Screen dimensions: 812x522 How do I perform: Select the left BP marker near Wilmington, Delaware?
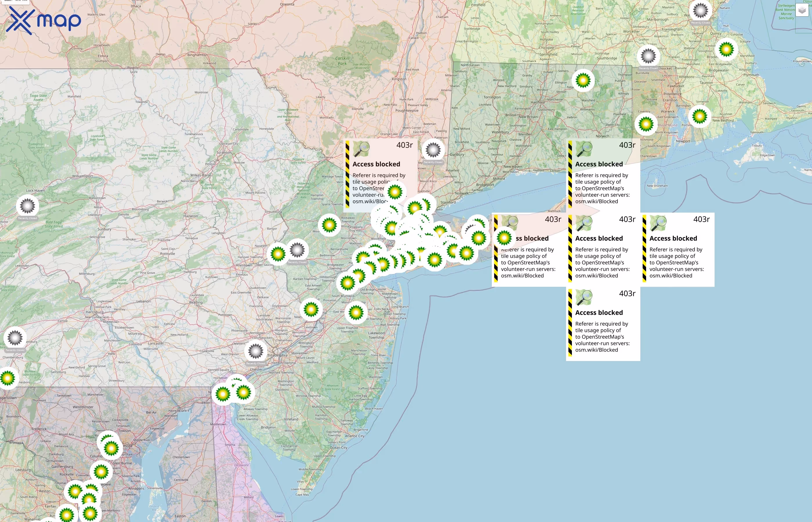[x=223, y=394]
